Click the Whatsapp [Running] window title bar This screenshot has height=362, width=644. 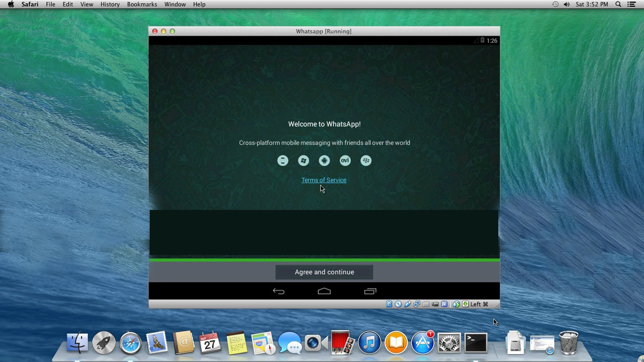[324, 31]
